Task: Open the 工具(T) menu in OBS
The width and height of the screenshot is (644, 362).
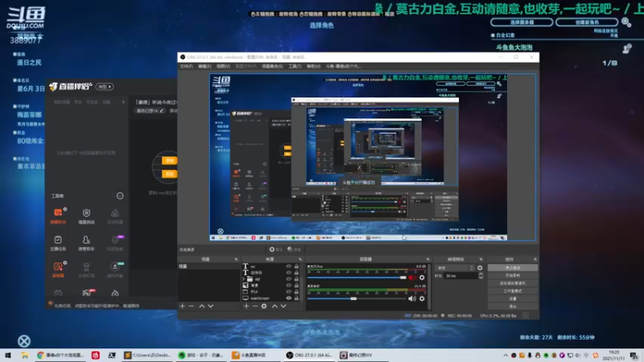Action: (295, 66)
